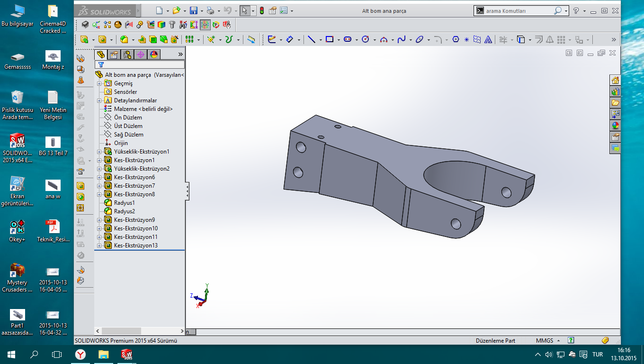The image size is (644, 364).
Task: Expand the Kes-Ekstrüzyon1 feature node
Action: (x=99, y=160)
